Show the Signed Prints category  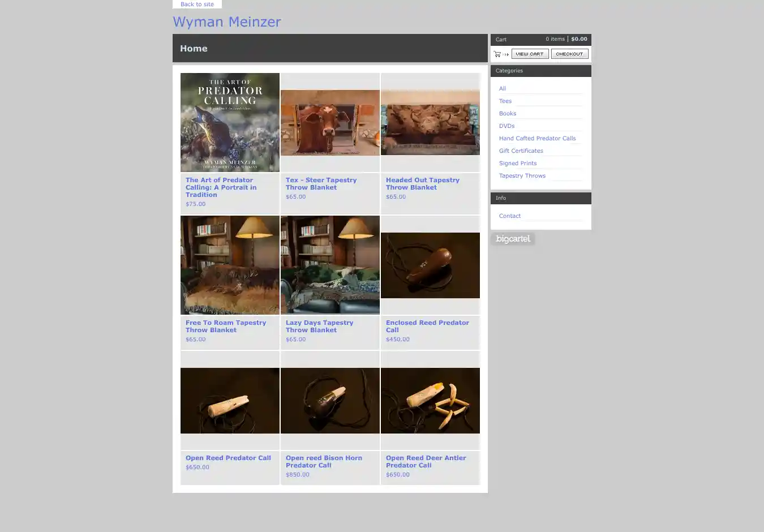(x=517, y=164)
